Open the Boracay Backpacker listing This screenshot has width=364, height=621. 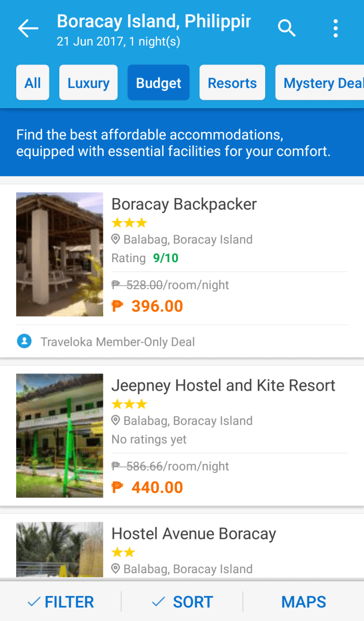[184, 204]
